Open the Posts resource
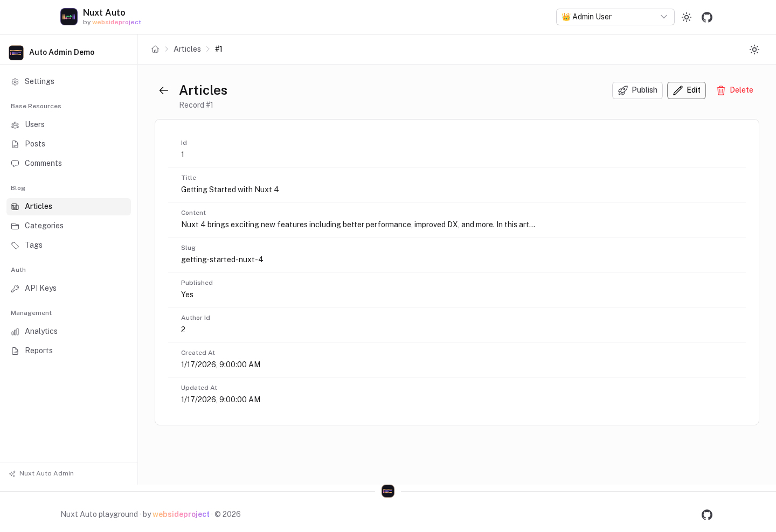Screen dimensions: 776x532 (69, 144)
